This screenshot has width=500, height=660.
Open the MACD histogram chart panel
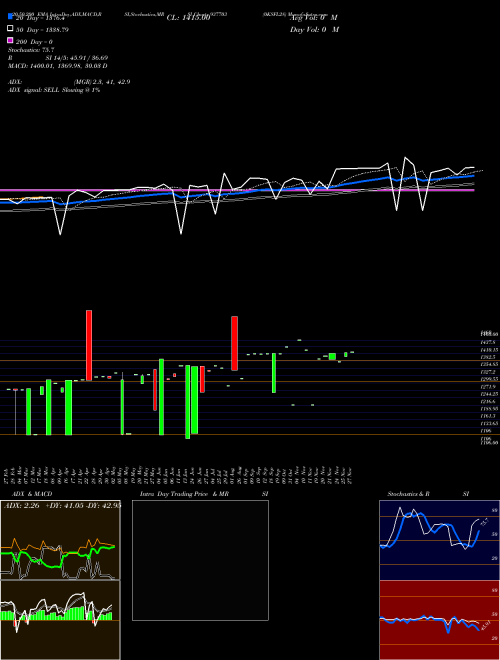(x=60, y=620)
